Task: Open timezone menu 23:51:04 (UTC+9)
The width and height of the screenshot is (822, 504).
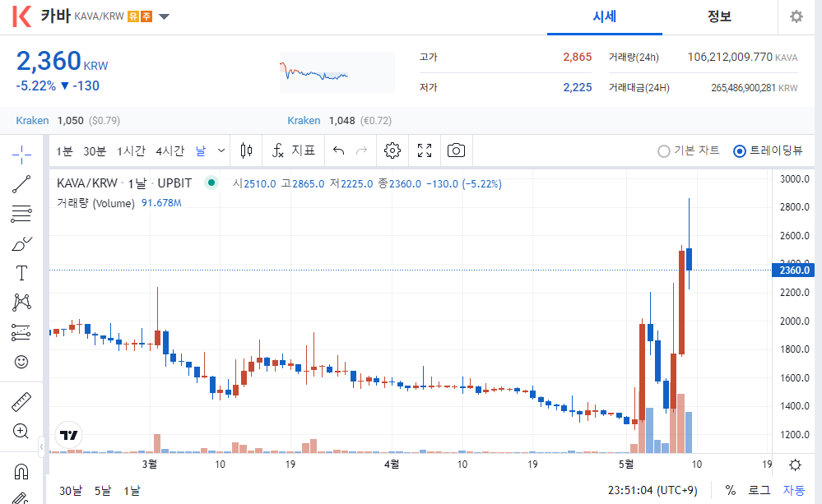Action: pyautogui.click(x=652, y=490)
